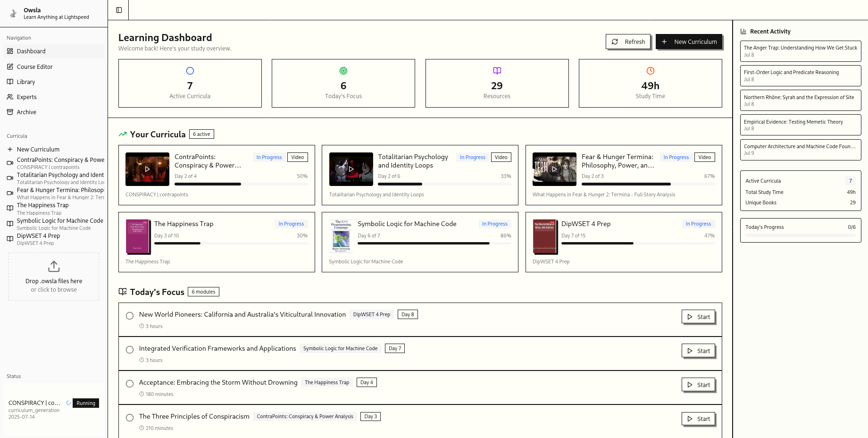Viewport: 868px width, 438px height.
Task: Click the 'Day 8' tag on DipWSET module
Action: pyautogui.click(x=407, y=314)
